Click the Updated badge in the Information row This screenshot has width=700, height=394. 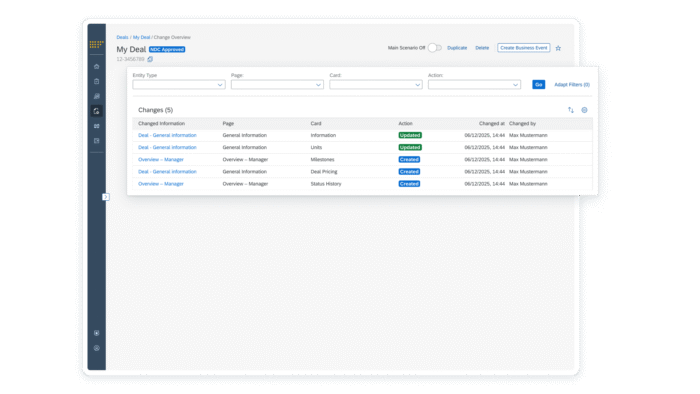(410, 135)
